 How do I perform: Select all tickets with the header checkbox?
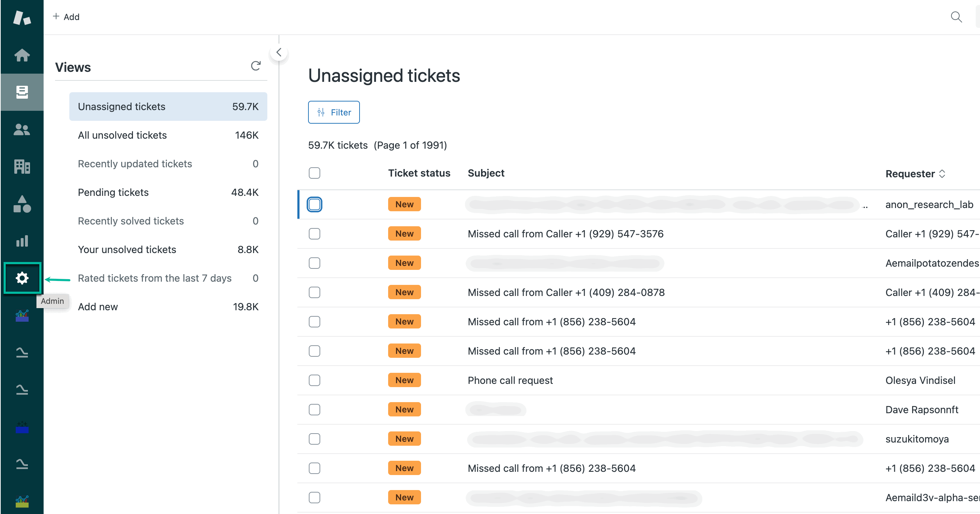(314, 173)
